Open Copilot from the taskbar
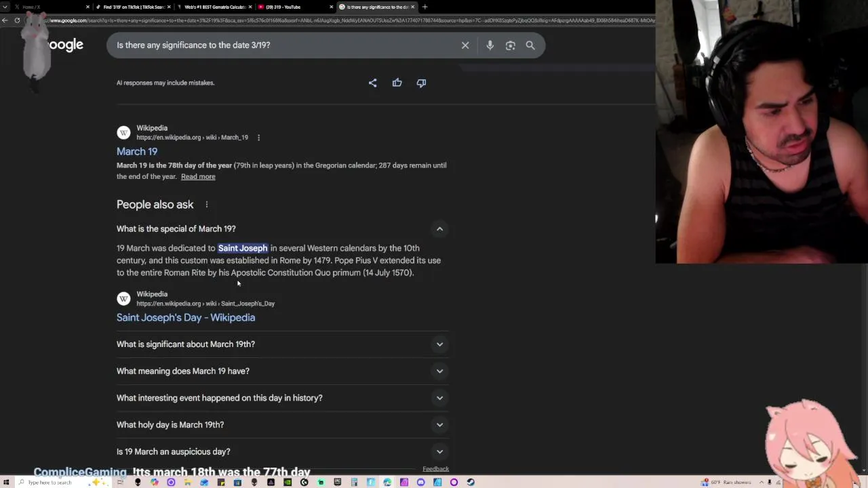This screenshot has width=868, height=488. tap(155, 483)
